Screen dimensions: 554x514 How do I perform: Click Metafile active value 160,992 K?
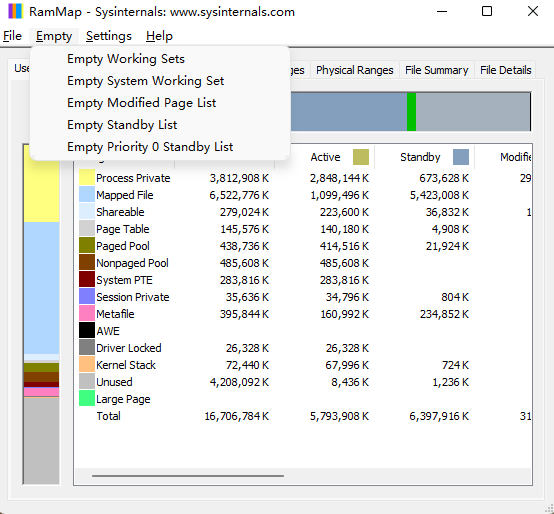pyautogui.click(x=344, y=314)
